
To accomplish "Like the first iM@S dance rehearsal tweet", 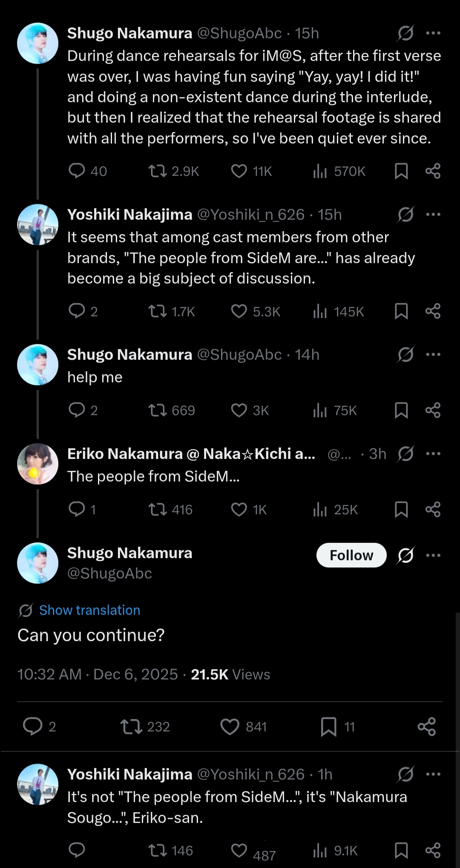I will [239, 171].
